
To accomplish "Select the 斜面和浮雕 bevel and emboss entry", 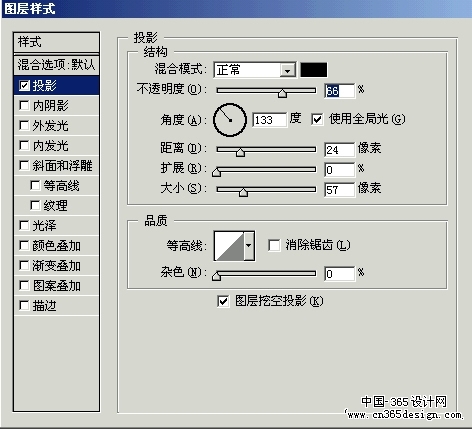I will [x=56, y=166].
